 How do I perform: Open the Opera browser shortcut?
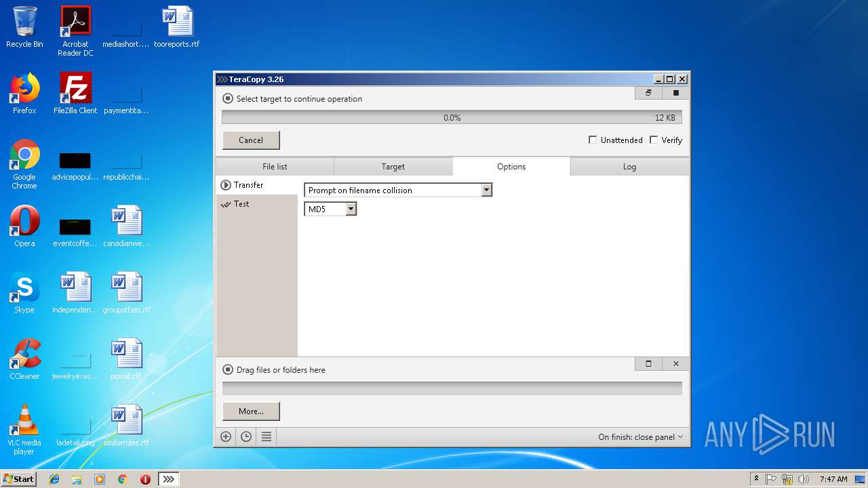pos(24,226)
